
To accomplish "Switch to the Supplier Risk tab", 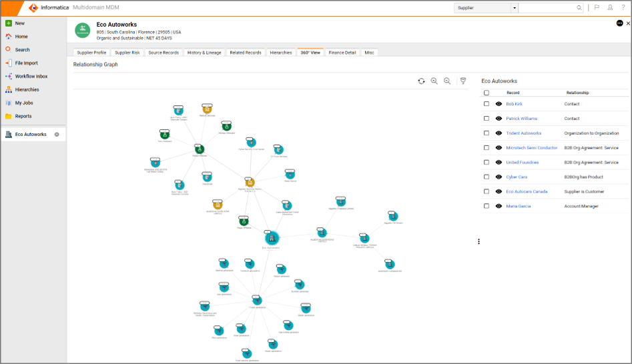I will point(127,53).
